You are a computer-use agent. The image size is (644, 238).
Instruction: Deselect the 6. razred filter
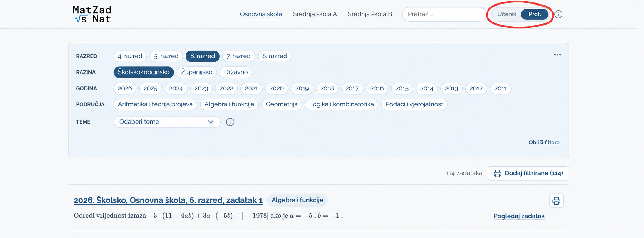click(202, 56)
